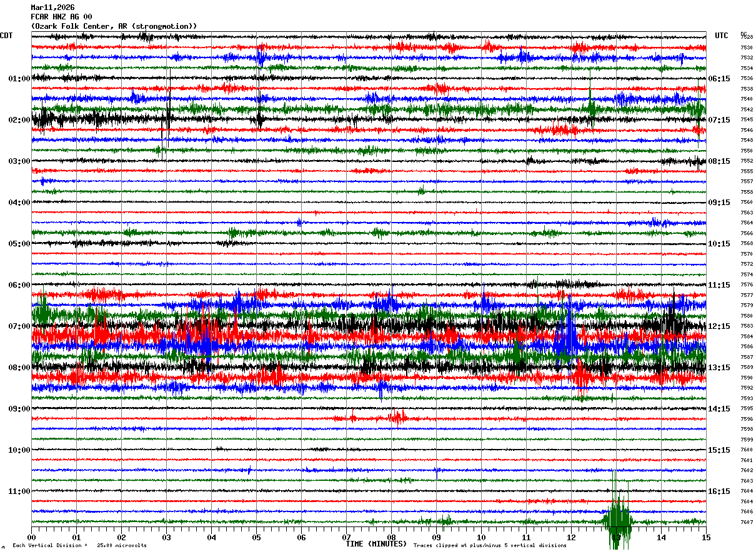Click the DC offset value "7560"
The height and width of the screenshot is (554, 756).
[x=747, y=203]
